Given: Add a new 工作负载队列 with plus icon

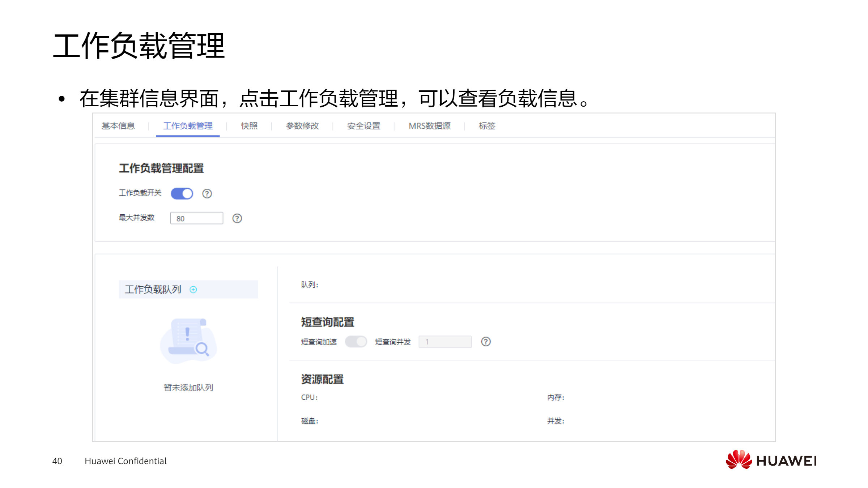Looking at the screenshot, I should point(193,290).
